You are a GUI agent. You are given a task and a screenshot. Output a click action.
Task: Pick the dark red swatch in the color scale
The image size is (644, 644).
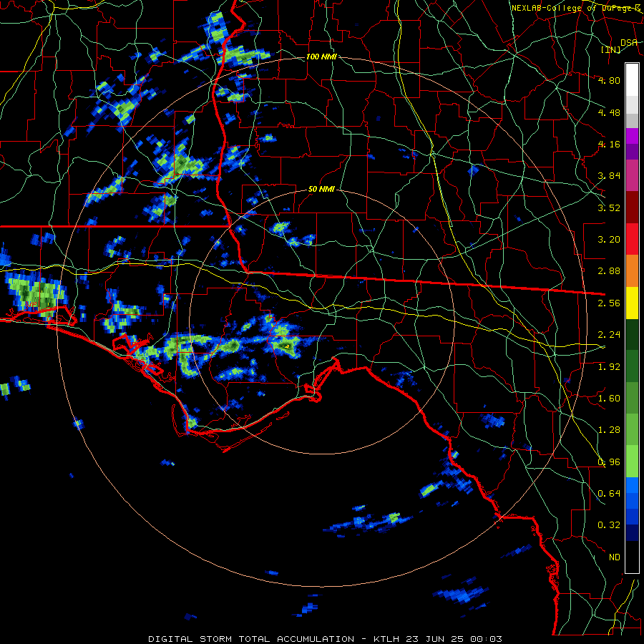[632, 208]
